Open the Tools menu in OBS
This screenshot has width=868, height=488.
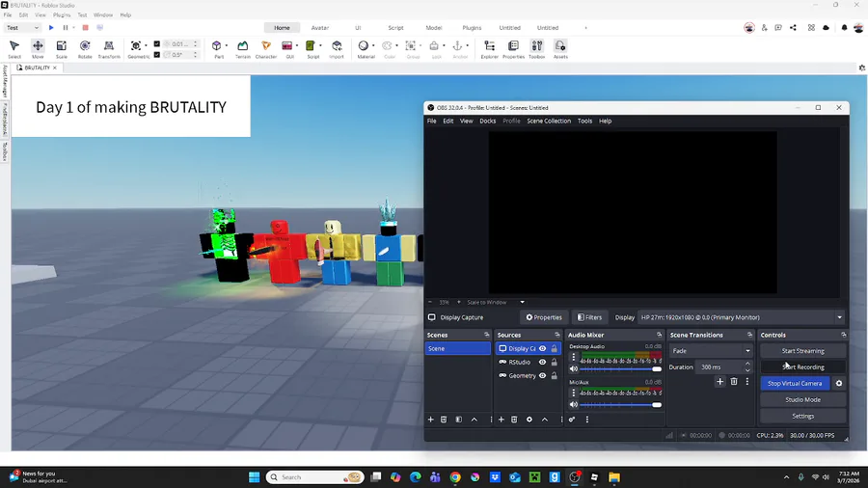point(584,121)
